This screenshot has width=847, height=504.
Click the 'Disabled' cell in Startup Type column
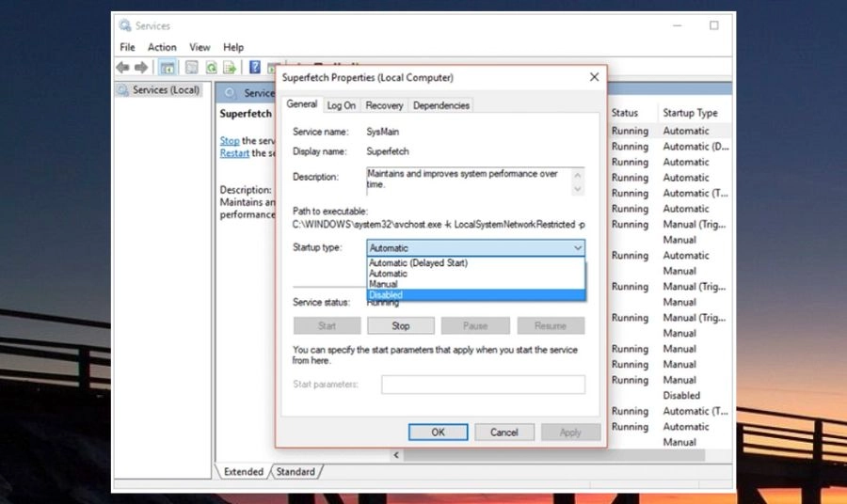[681, 396]
